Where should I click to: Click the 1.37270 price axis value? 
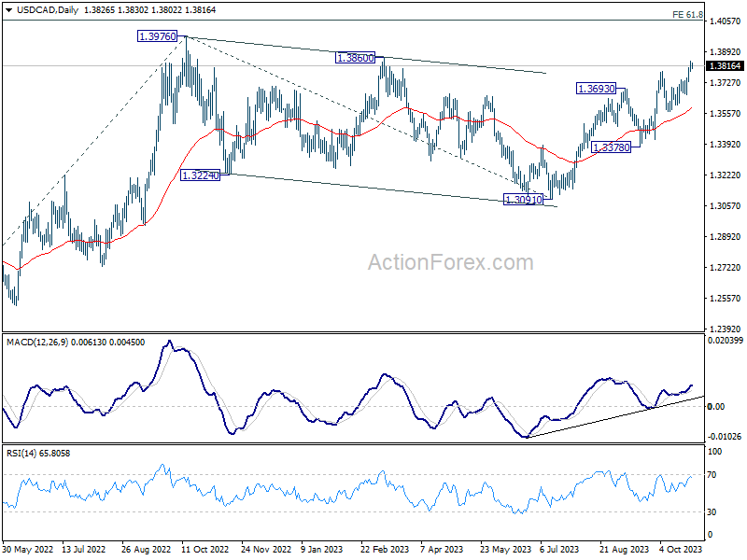(726, 83)
